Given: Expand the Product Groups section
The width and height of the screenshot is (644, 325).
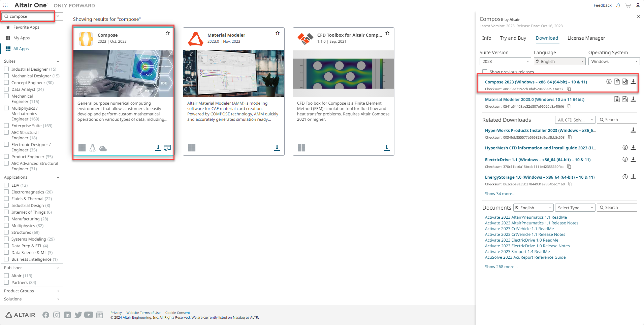Looking at the screenshot, I should pyautogui.click(x=58, y=291).
